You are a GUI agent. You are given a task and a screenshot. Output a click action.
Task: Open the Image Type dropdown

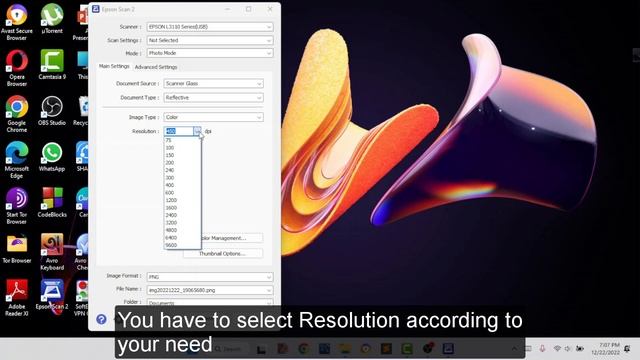(x=213, y=117)
